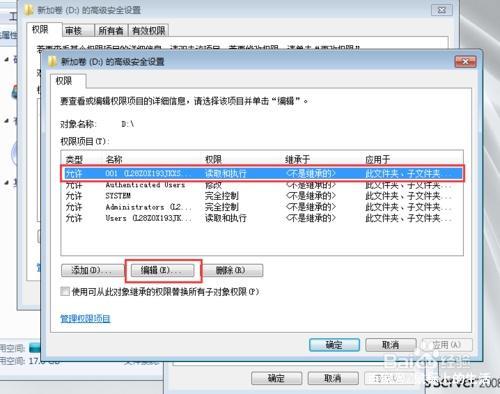Select the Authenticated Users permission row
This screenshot has width=500, height=394.
click(x=262, y=185)
